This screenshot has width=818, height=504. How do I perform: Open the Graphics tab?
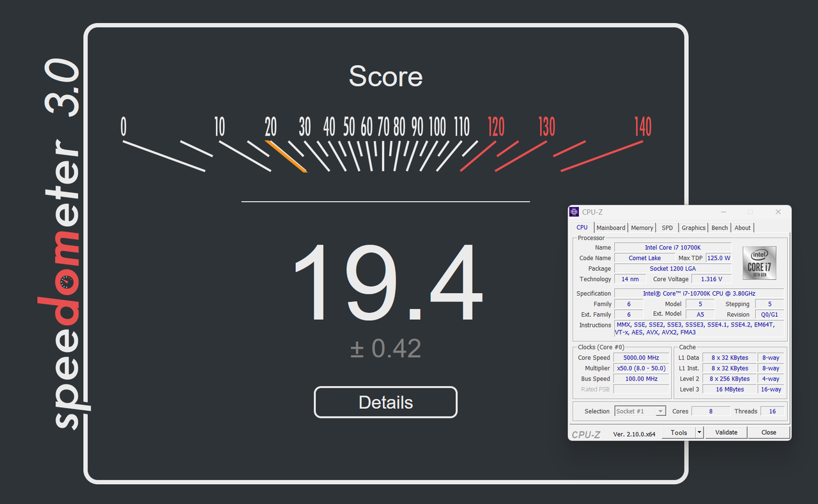pos(693,228)
